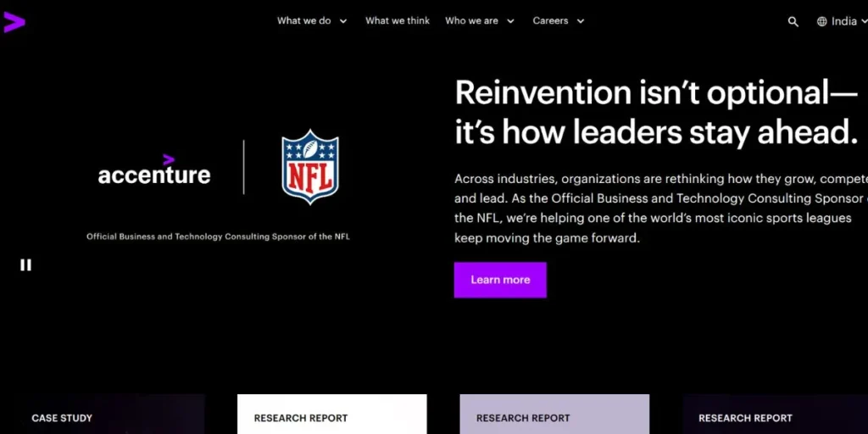Image resolution: width=868 pixels, height=434 pixels.
Task: Go to What we think
Action: [398, 21]
